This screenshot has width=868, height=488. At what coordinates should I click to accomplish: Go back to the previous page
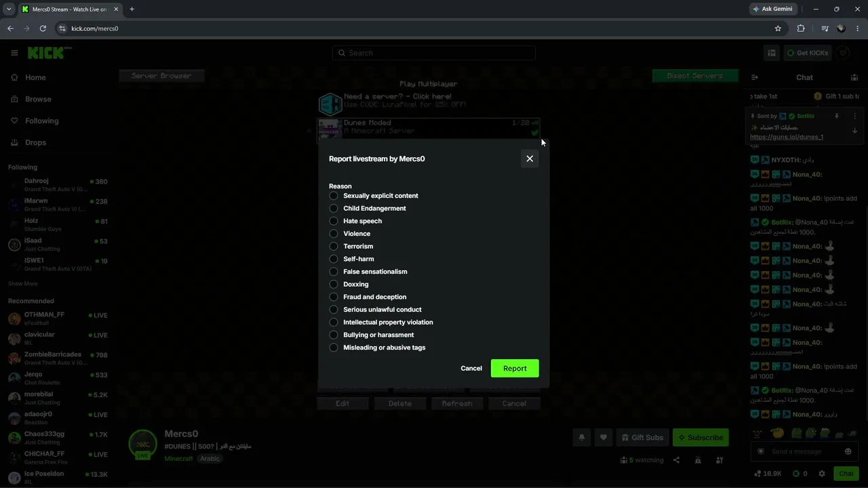coord(10,28)
